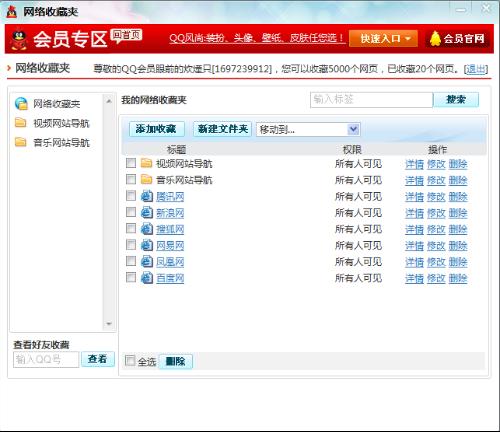Click the 退出 logout link
The image size is (500, 432).
coord(476,69)
